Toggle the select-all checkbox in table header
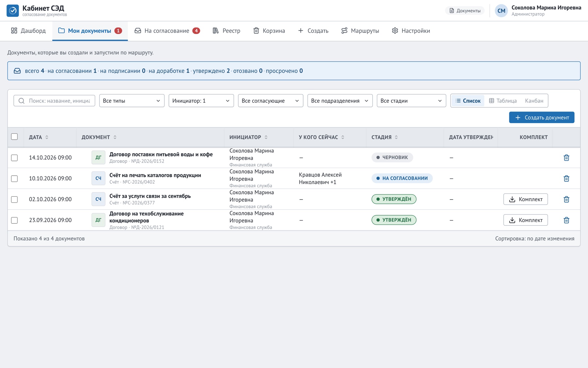The image size is (588, 368). (14, 137)
